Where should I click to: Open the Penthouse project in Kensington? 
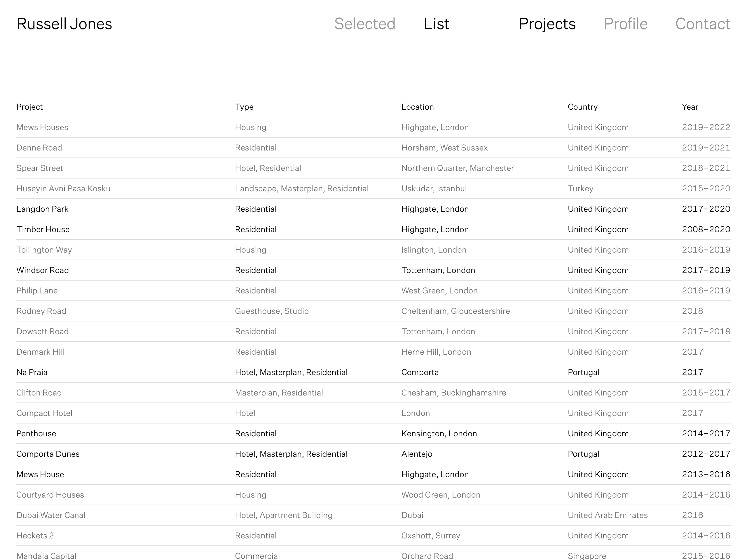(373, 433)
